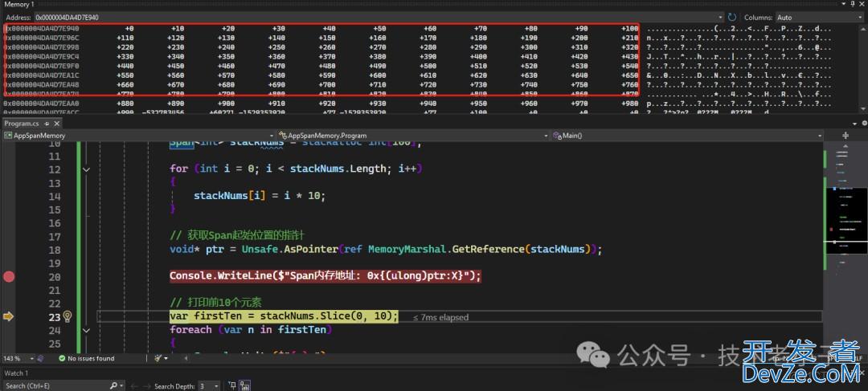Pin the Memory 1 window (auto hide)
The width and height of the screenshot is (868, 391).
tap(854, 5)
